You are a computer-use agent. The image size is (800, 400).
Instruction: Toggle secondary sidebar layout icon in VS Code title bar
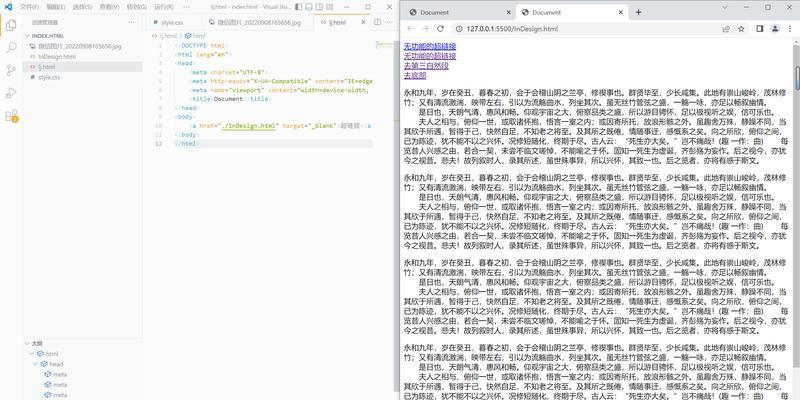[321, 7]
